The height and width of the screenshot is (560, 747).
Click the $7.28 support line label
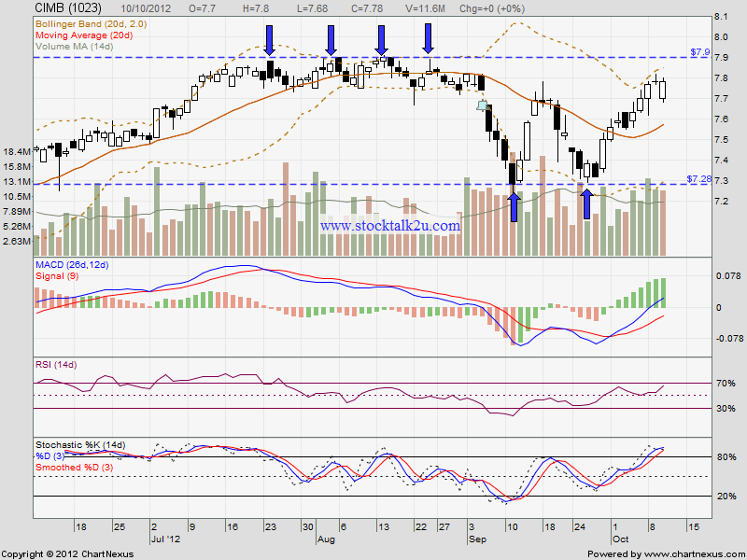pyautogui.click(x=698, y=179)
